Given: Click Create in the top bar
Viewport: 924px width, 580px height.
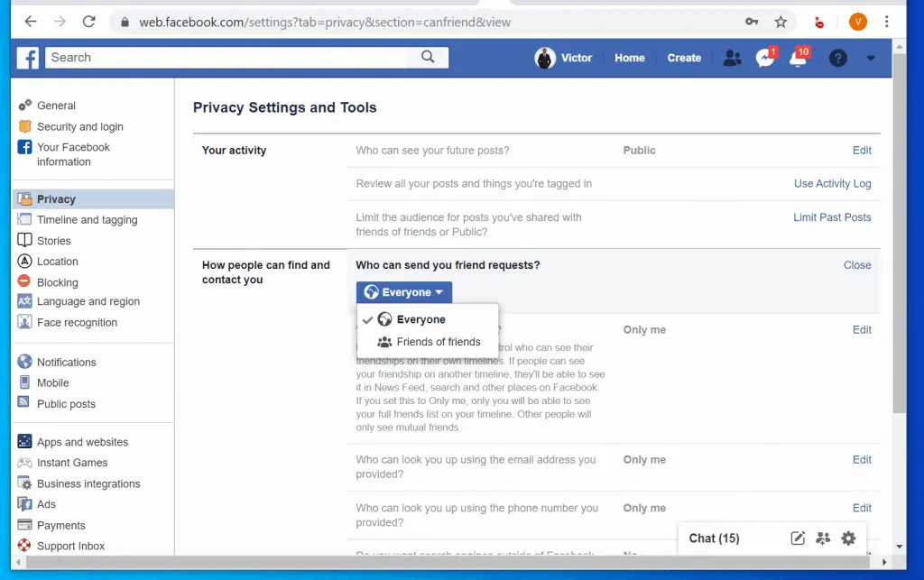Looking at the screenshot, I should click(x=684, y=58).
